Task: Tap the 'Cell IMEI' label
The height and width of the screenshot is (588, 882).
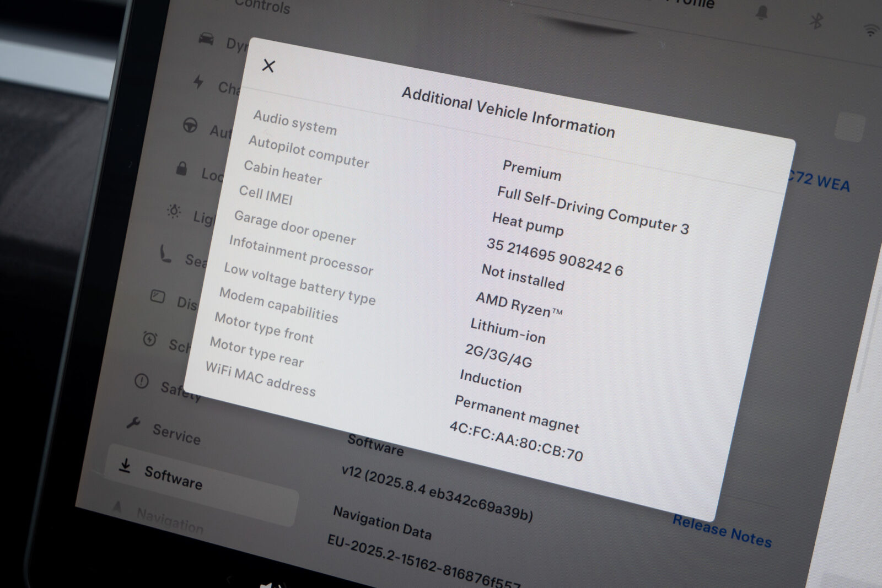Action: (266, 195)
